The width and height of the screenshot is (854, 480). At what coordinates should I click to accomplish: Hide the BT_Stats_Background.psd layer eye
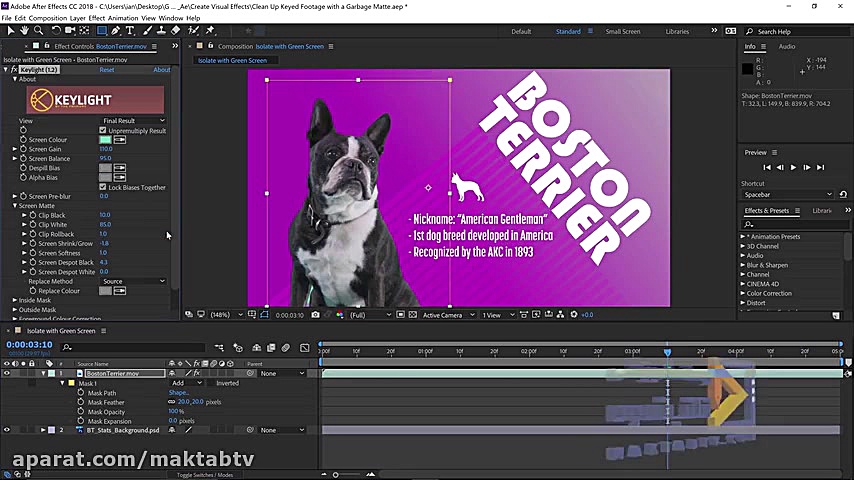pos(7,430)
